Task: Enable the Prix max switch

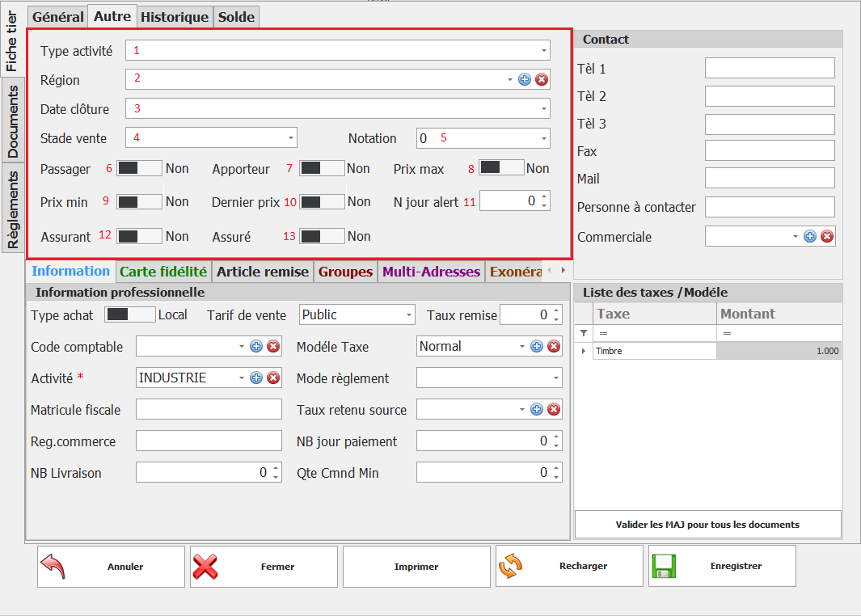Action: click(500, 168)
